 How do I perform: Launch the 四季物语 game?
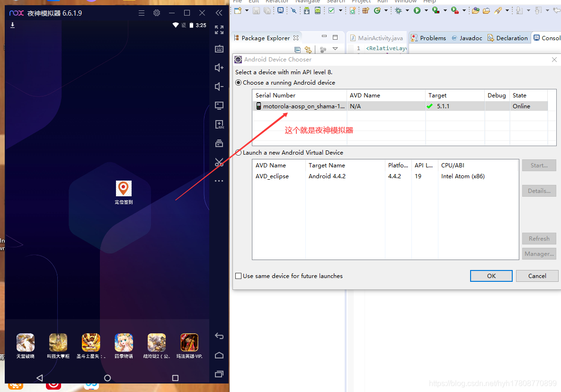click(x=124, y=346)
